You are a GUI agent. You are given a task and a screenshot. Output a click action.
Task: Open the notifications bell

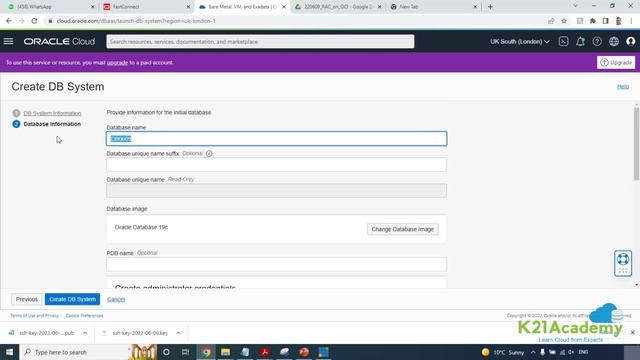[580, 41]
